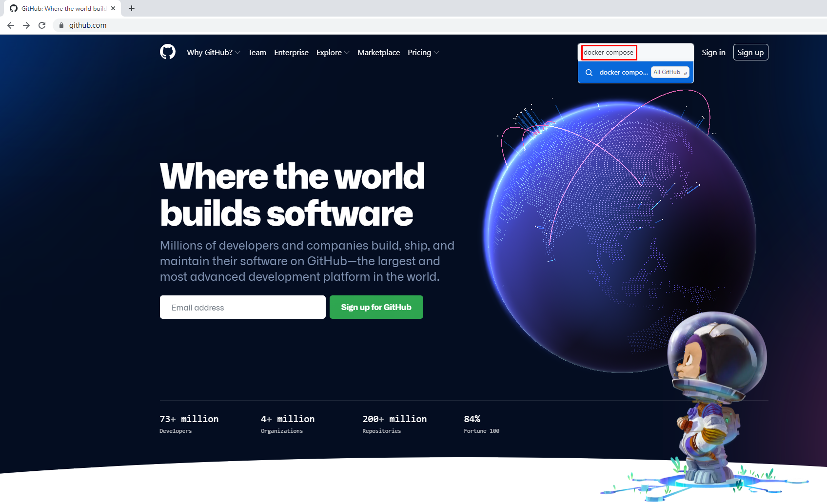Screen dimensions: 827x504
Task: Focus the Email address input field
Action: click(x=243, y=307)
